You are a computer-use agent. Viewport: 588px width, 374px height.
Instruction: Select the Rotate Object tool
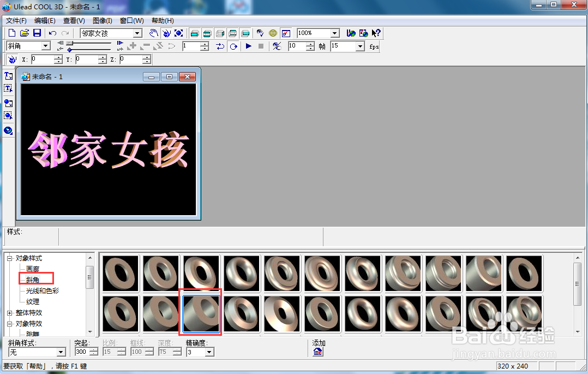click(x=166, y=33)
